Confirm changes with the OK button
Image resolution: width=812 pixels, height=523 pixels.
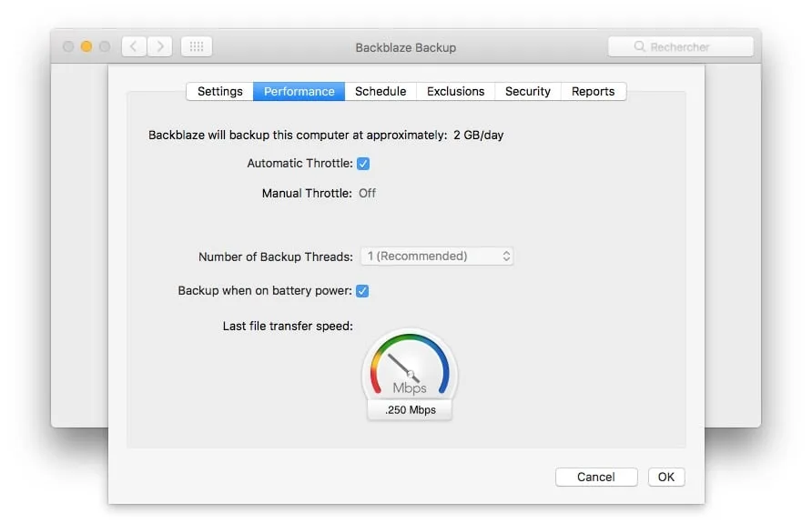666,477
